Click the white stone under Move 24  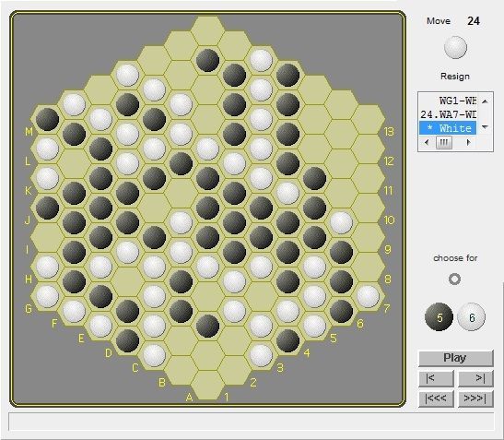[x=455, y=47]
